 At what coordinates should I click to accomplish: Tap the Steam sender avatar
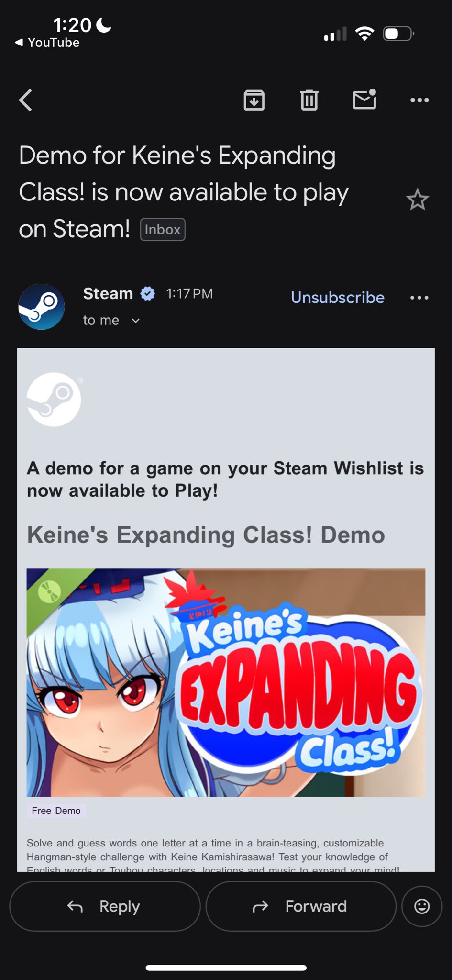click(42, 307)
